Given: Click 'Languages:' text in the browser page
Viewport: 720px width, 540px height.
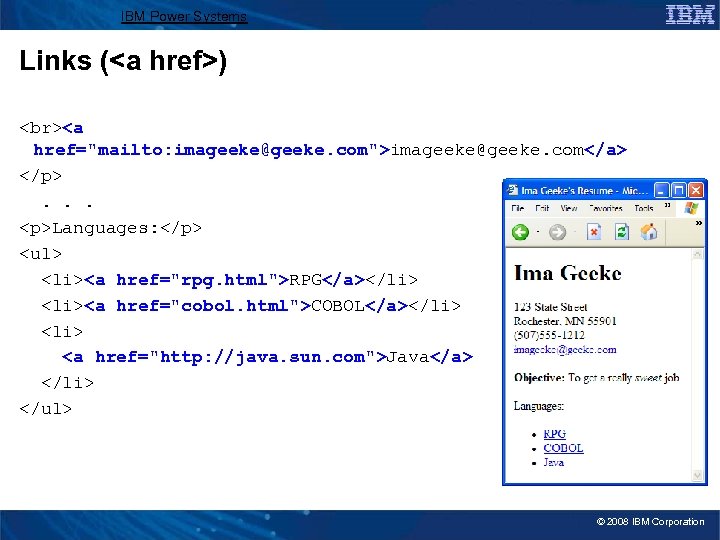Looking at the screenshot, I should click(539, 406).
